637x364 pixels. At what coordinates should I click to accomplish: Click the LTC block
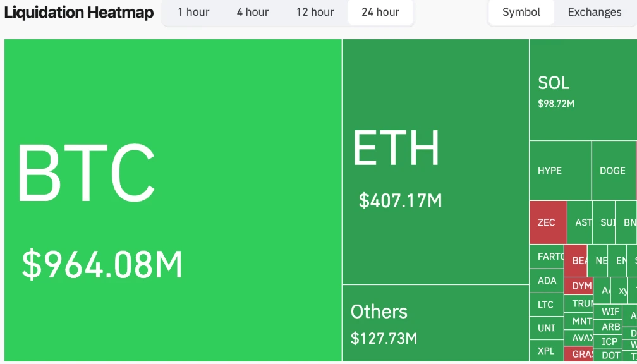click(546, 305)
